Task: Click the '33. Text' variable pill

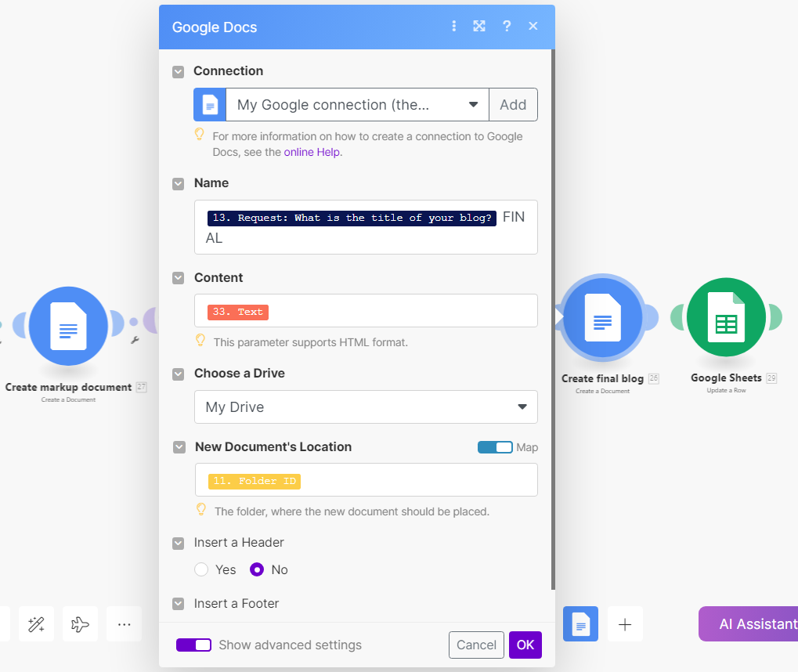Action: pyautogui.click(x=237, y=312)
